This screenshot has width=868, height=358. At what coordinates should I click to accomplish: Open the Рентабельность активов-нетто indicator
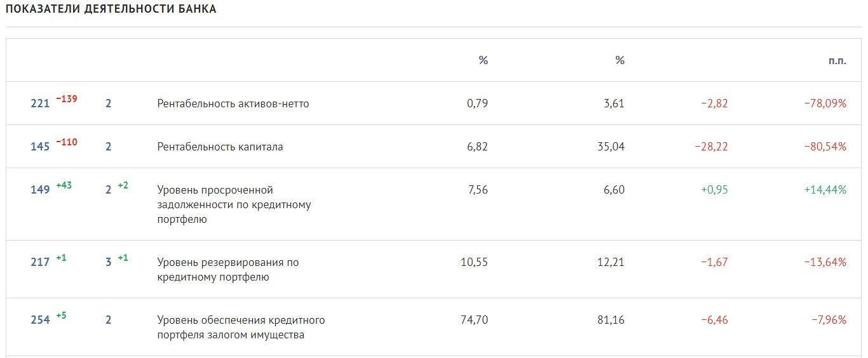233,103
